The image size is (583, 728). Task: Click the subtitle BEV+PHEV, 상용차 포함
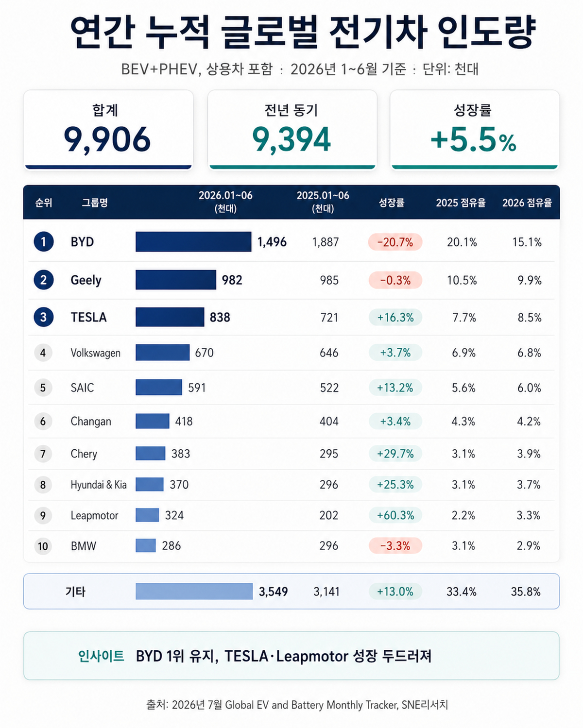click(x=197, y=69)
